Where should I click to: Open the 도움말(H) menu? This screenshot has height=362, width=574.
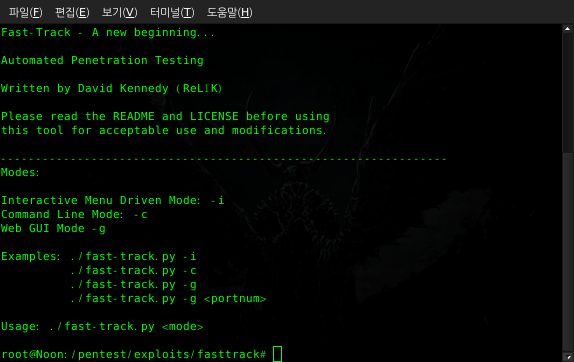click(x=230, y=12)
